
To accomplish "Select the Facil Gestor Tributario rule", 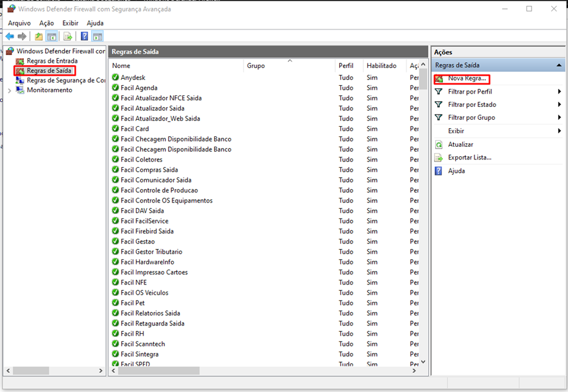I will [151, 252].
